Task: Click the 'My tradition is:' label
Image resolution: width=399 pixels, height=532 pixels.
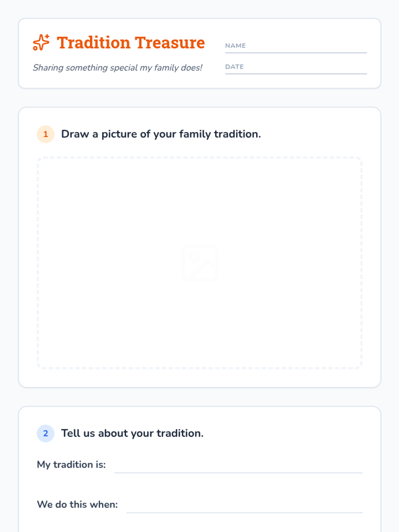Action: [71, 465]
